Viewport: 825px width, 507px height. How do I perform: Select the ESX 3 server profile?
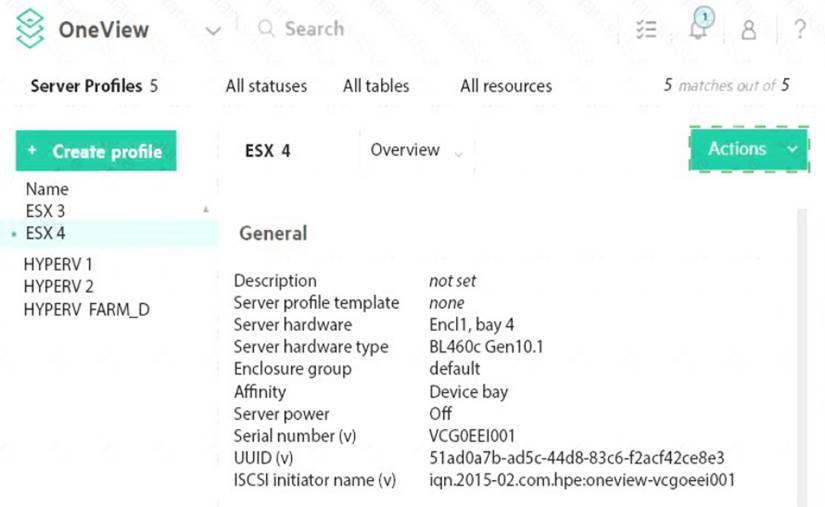[45, 211]
